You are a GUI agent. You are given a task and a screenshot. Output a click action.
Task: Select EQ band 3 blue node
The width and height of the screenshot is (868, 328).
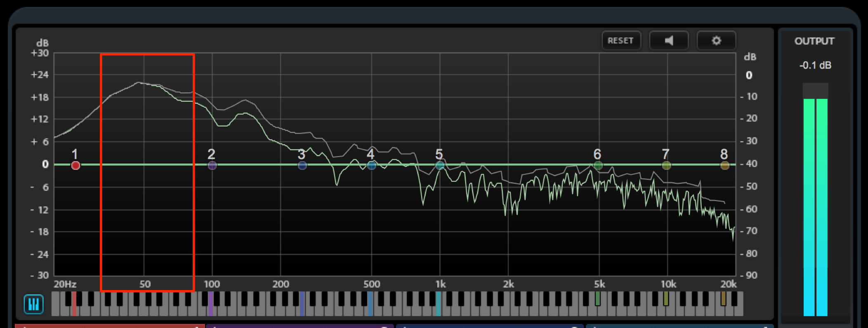pos(302,166)
